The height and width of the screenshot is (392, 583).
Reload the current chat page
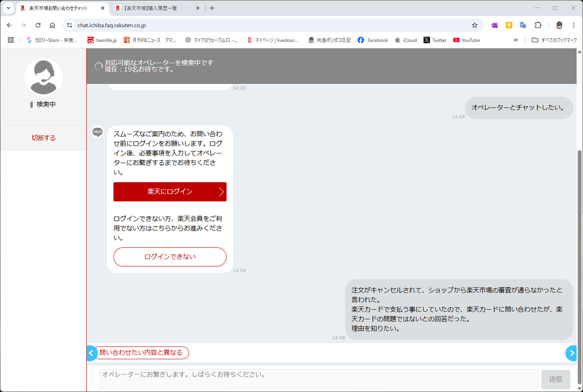tap(38, 25)
